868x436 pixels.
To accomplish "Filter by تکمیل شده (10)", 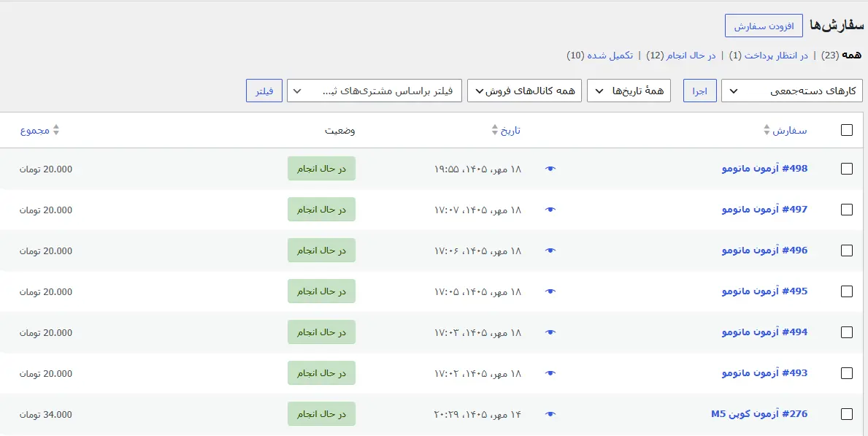I will [x=599, y=56].
